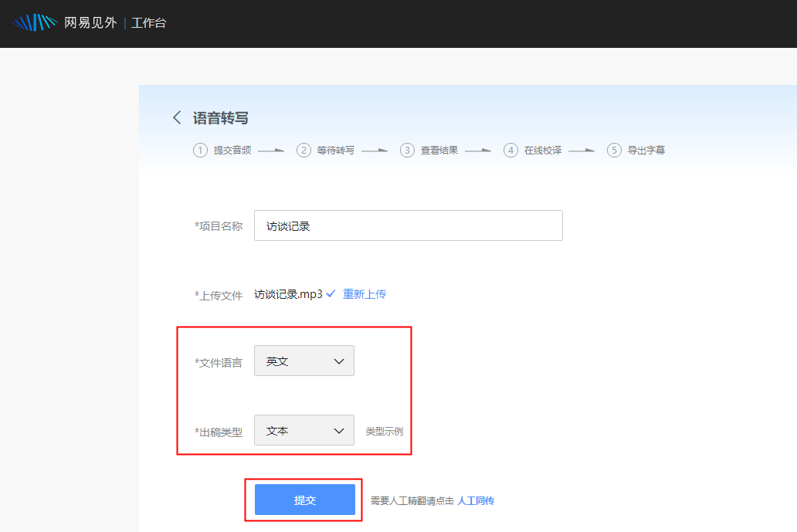Click the 网易见外 brand name text
797x532 pixels.
coord(90,23)
